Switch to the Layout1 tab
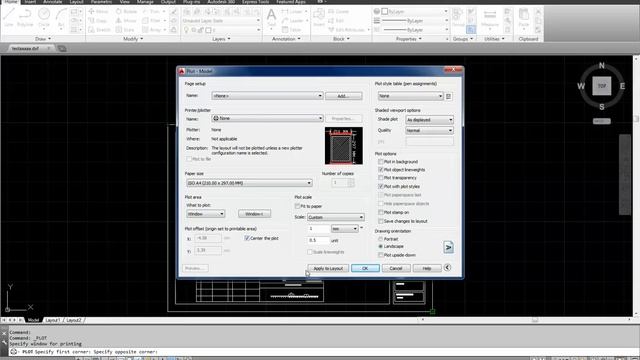 [x=53, y=320]
